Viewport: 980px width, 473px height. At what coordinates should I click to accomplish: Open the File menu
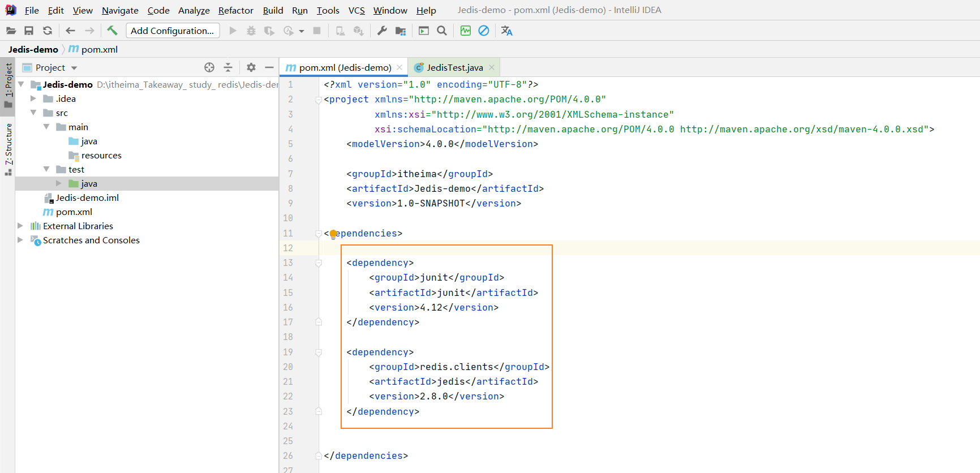(32, 10)
